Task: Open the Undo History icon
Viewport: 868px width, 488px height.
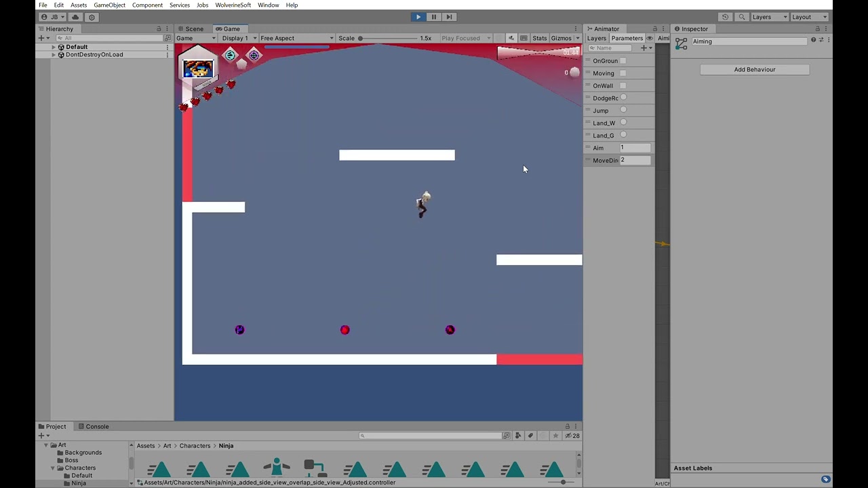Action: pos(726,17)
